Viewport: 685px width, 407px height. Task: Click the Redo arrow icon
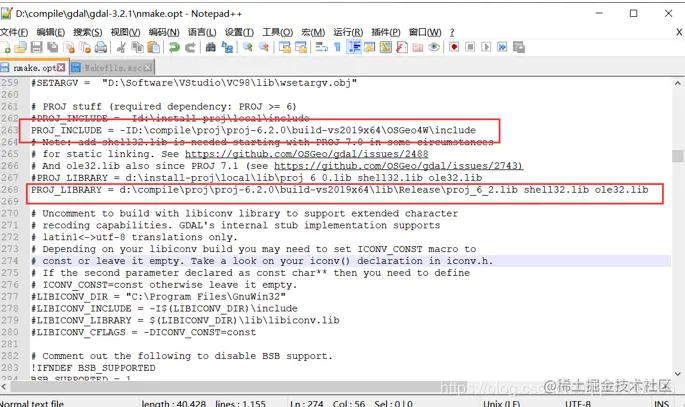tap(190, 47)
